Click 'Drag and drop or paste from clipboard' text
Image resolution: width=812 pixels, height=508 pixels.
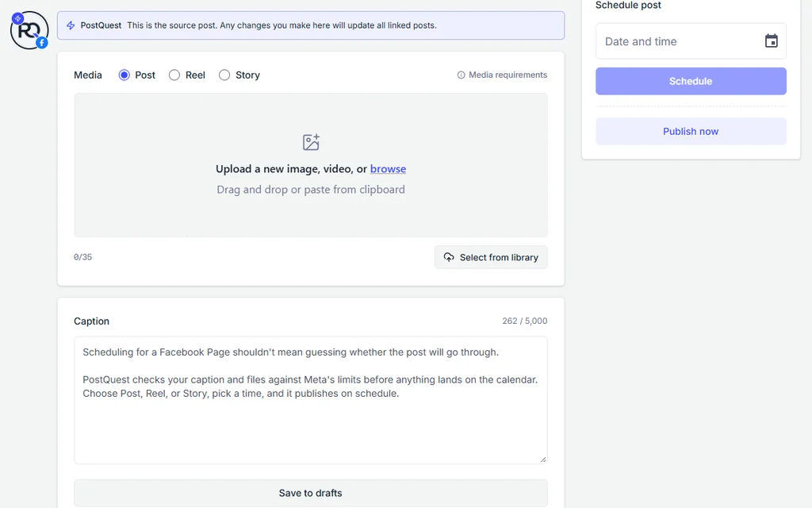tap(311, 190)
